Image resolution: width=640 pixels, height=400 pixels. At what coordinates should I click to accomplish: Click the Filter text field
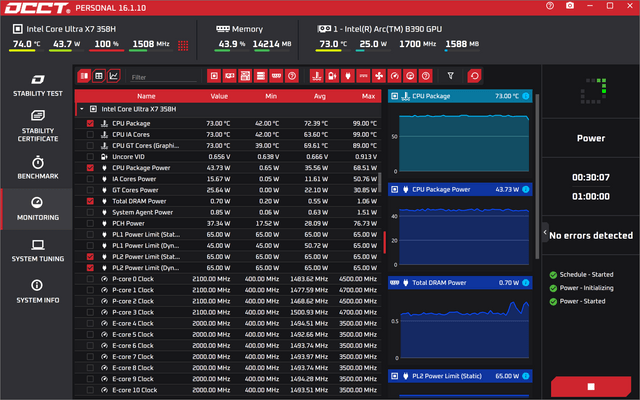pyautogui.click(x=163, y=77)
